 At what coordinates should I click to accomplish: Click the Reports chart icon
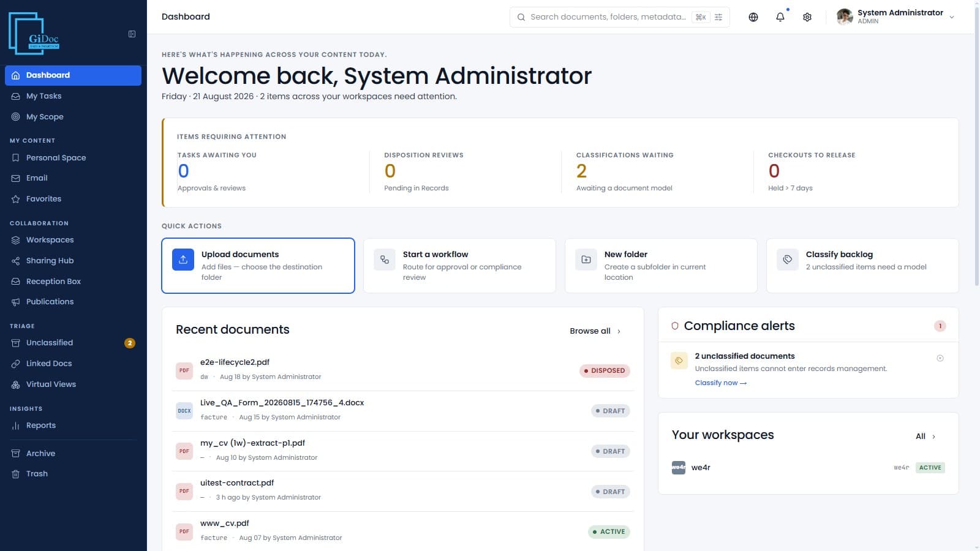click(x=16, y=425)
